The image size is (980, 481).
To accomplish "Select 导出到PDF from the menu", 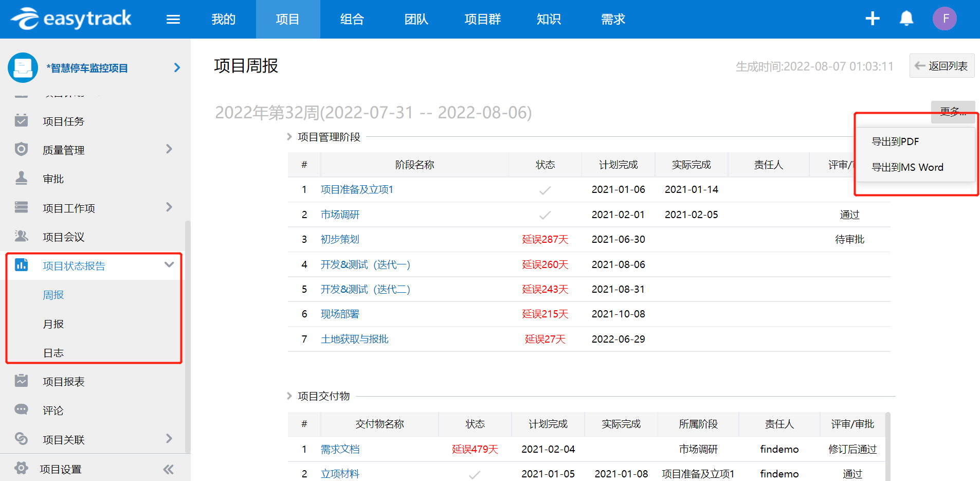I will [x=895, y=141].
